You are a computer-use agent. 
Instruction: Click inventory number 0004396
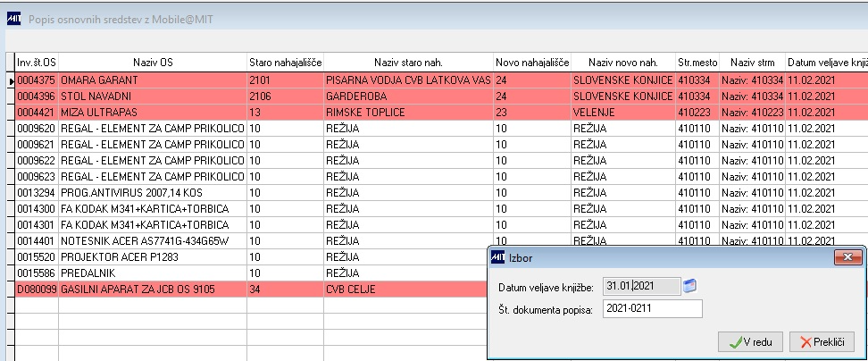point(37,97)
